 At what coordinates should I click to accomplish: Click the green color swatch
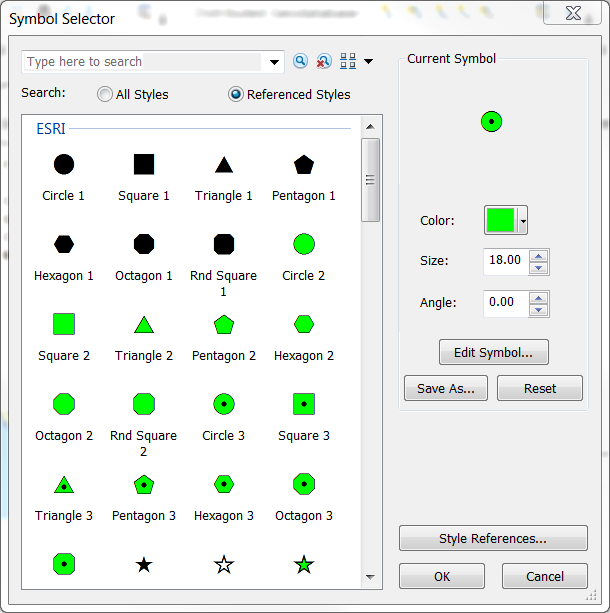click(x=501, y=220)
